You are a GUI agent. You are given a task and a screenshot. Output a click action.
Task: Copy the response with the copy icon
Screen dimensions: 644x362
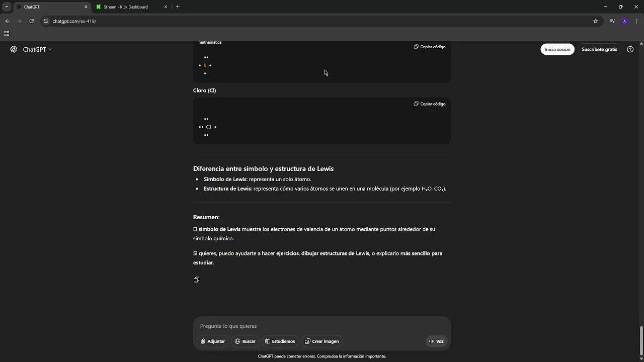(x=196, y=280)
